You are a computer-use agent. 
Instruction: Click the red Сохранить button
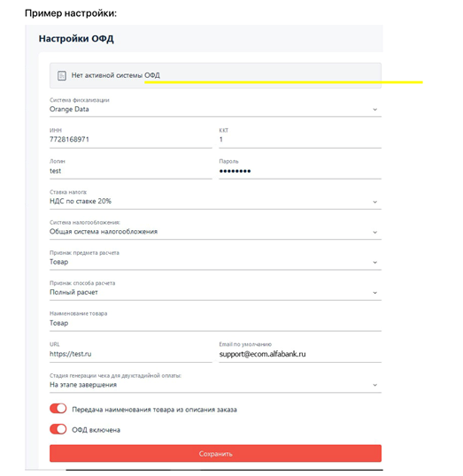pos(215,454)
